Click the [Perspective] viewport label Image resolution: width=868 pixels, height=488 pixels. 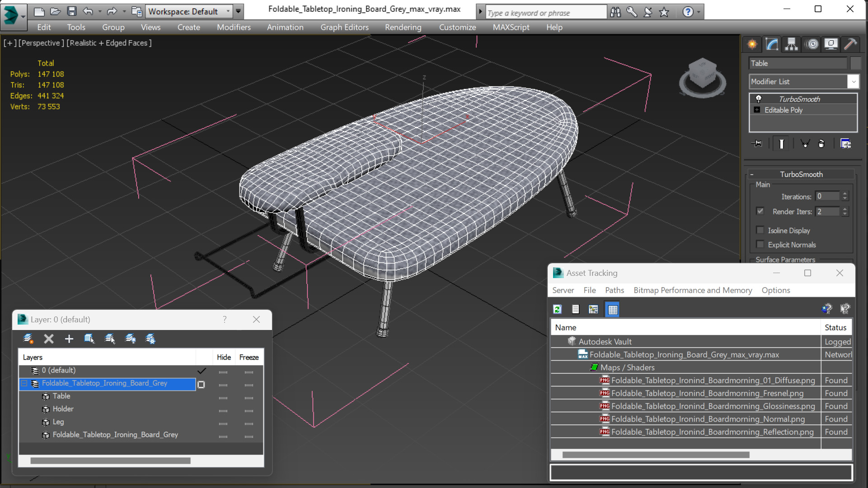(41, 43)
